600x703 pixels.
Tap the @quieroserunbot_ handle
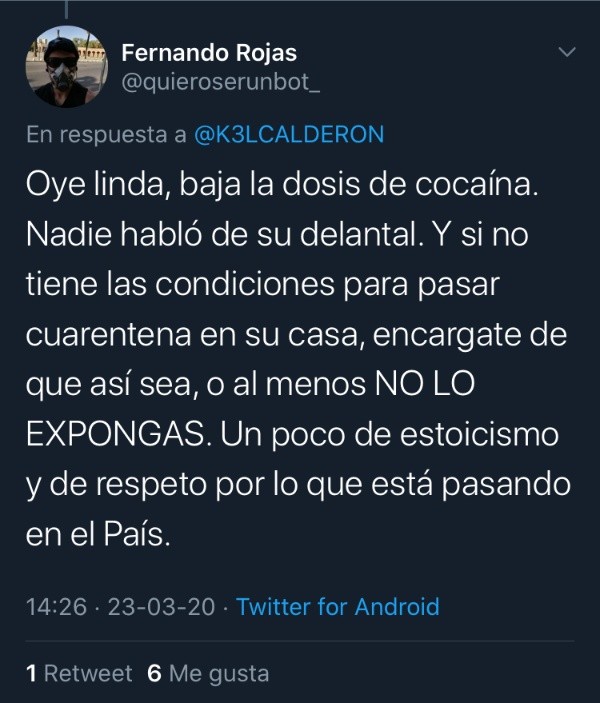[220, 82]
